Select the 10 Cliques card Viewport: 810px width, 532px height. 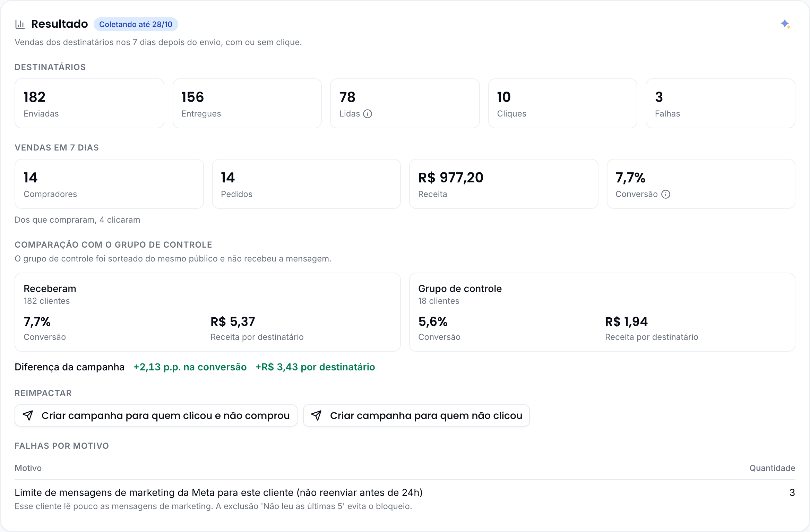coord(563,103)
